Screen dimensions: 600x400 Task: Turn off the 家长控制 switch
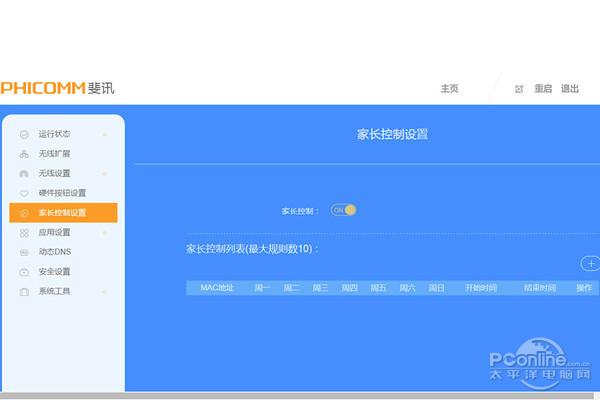coord(343,210)
